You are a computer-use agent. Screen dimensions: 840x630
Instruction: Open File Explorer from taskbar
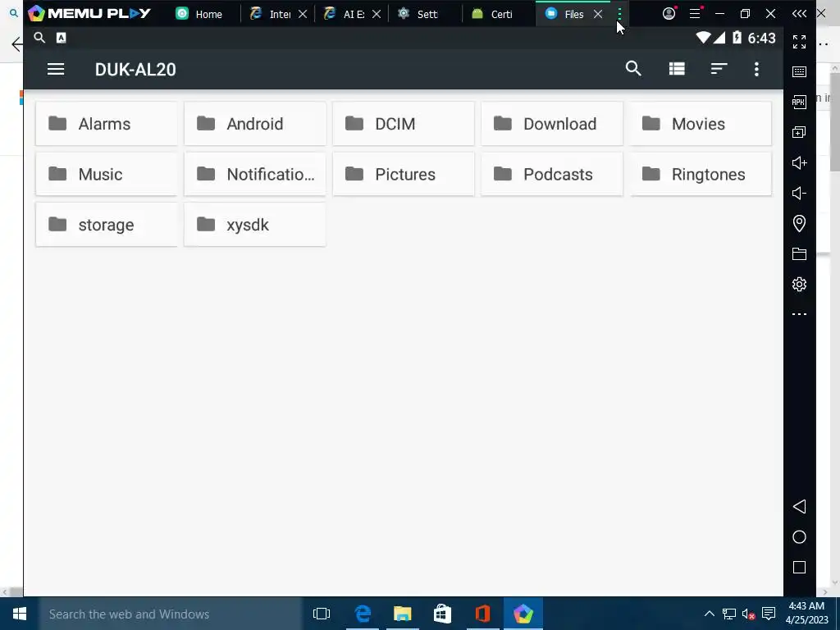[402, 614]
